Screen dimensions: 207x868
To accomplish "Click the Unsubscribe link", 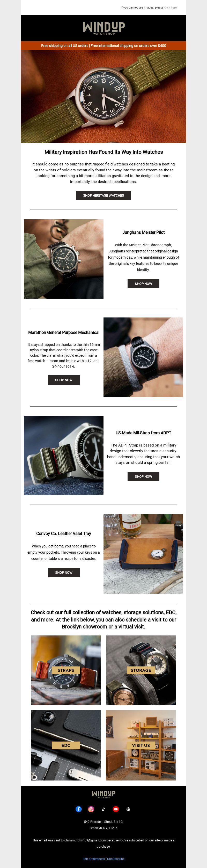I will click(116, 859).
